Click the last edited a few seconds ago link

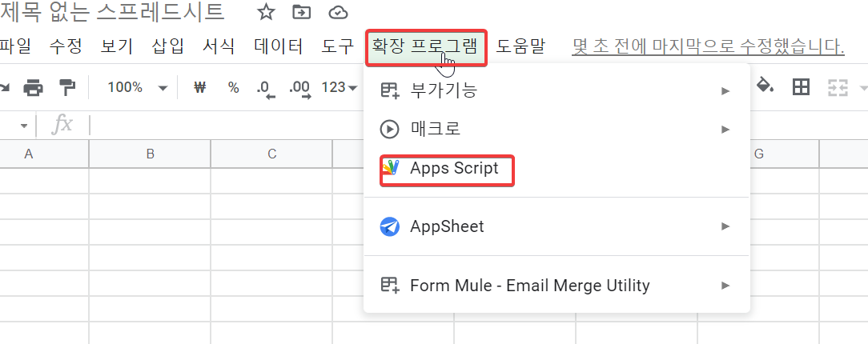(x=708, y=47)
